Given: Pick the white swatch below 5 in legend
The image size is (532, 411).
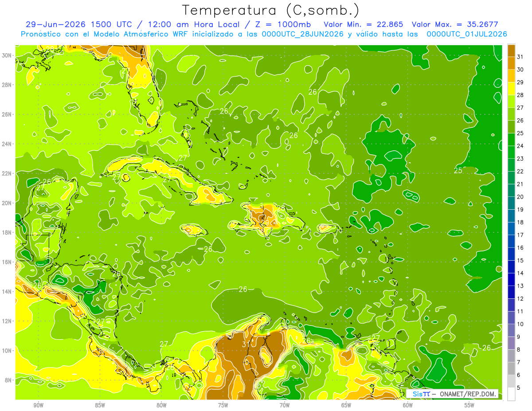Looking at the screenshot, I should pyautogui.click(x=512, y=394).
